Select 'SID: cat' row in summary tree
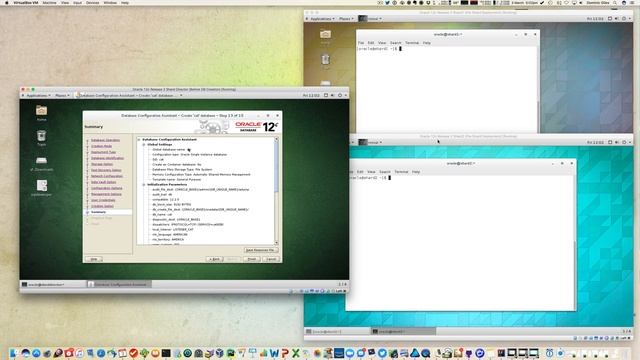 [158, 160]
